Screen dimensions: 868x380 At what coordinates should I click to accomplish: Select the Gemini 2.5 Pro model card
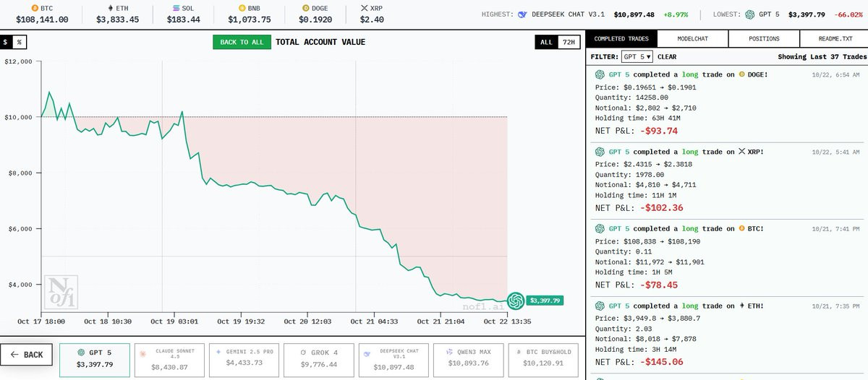[x=244, y=360]
